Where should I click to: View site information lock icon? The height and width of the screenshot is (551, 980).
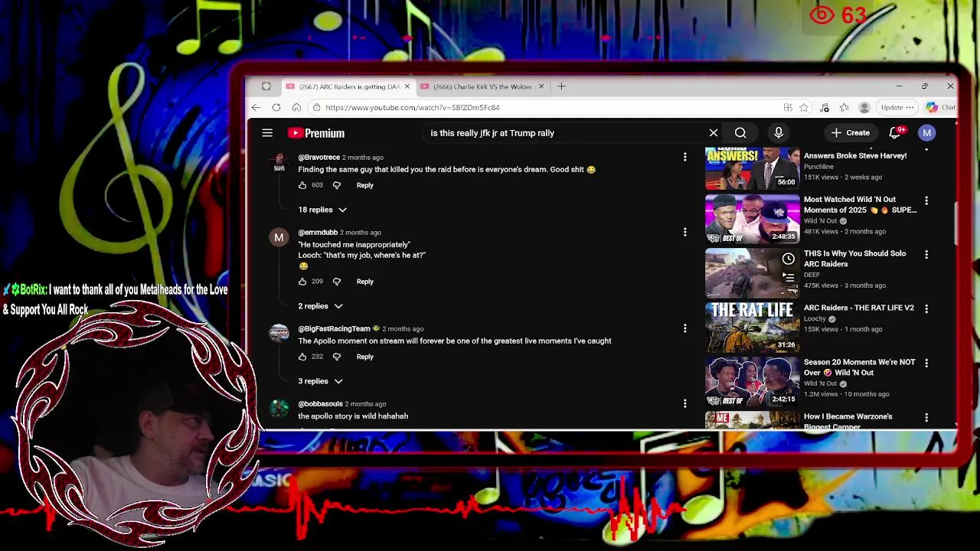click(x=316, y=107)
